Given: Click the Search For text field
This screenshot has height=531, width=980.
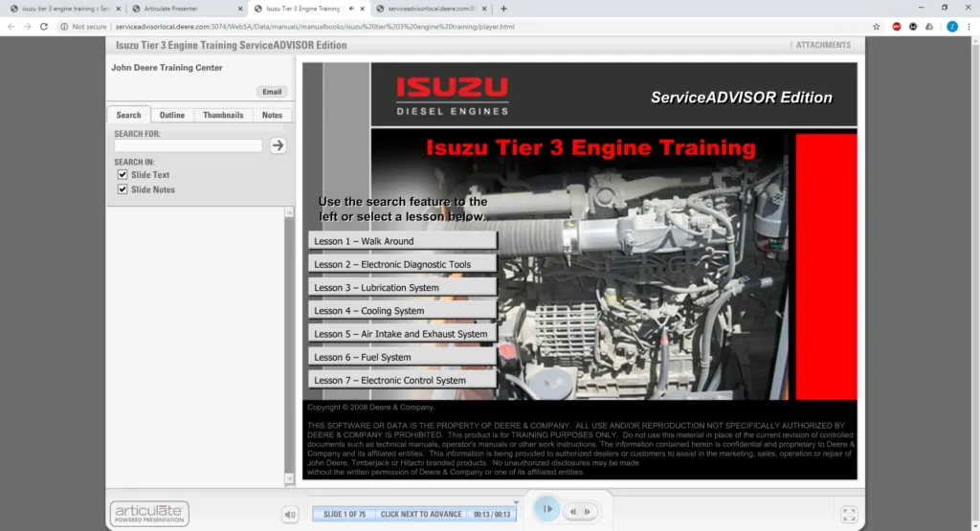Looking at the screenshot, I should tap(188, 146).
